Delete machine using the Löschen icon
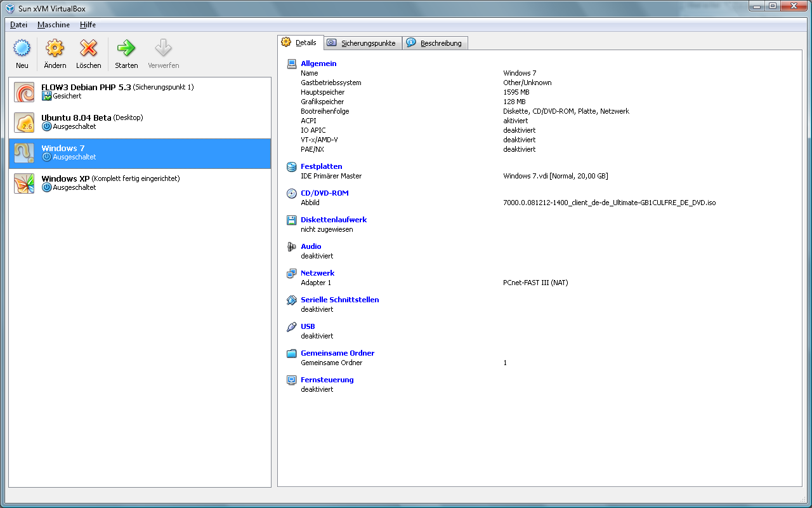This screenshot has width=812, height=508. [x=88, y=49]
